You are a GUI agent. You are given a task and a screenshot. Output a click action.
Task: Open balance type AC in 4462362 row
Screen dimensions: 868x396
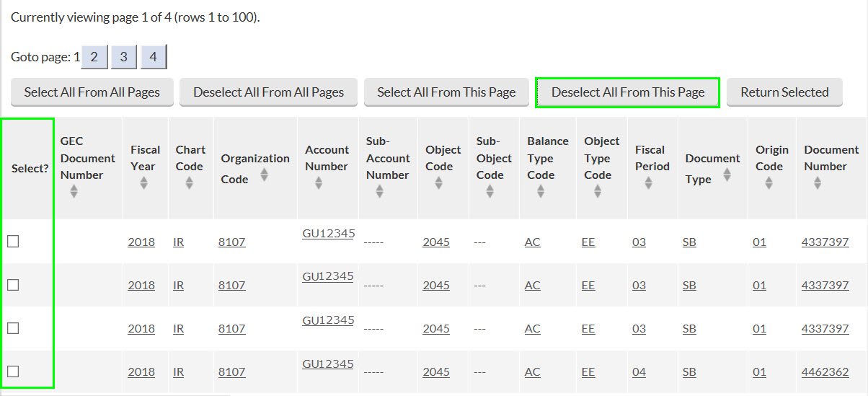(x=533, y=372)
